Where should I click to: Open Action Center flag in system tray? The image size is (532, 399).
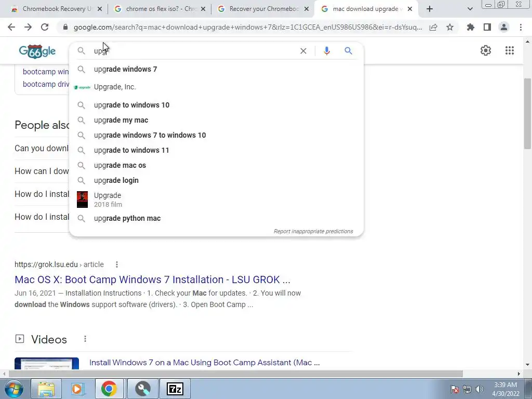click(x=455, y=389)
